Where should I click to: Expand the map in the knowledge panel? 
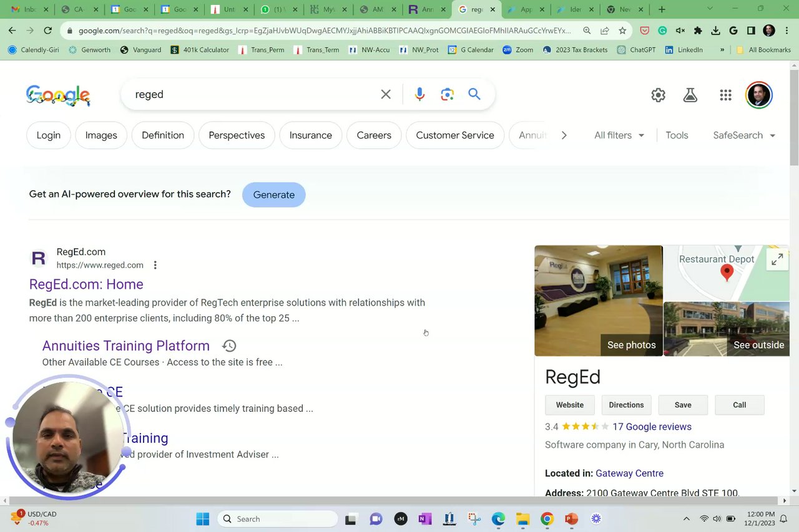777,259
